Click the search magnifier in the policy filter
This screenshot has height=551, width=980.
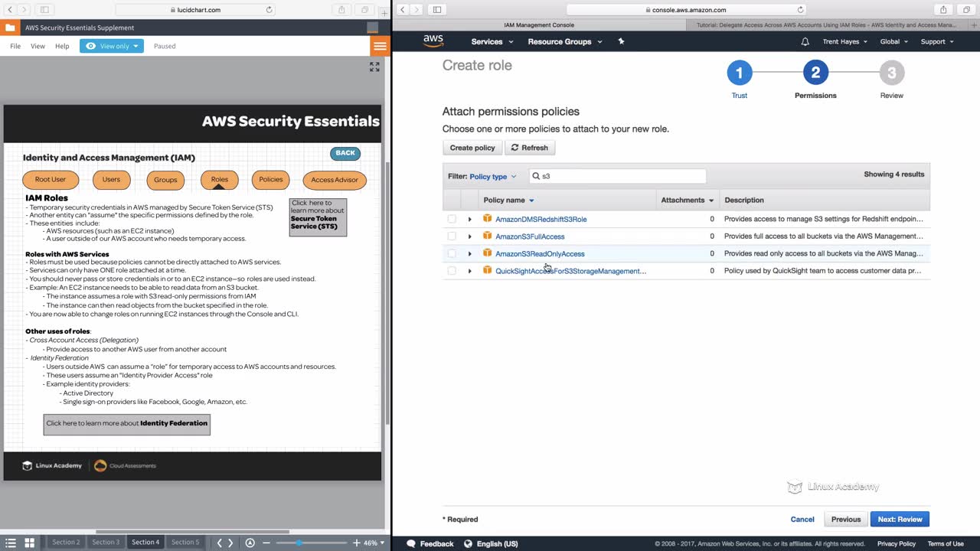(x=536, y=176)
